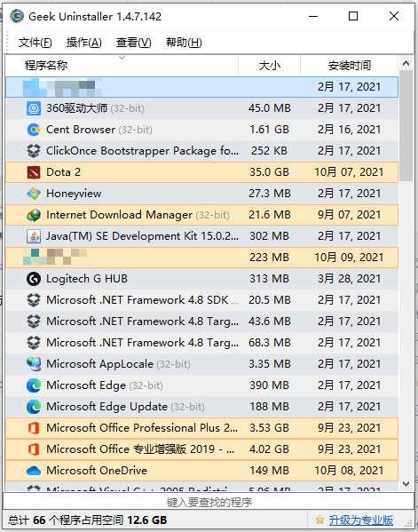418x532 pixels.
Task: Click the Honeyview app icon
Action: pyautogui.click(x=34, y=194)
